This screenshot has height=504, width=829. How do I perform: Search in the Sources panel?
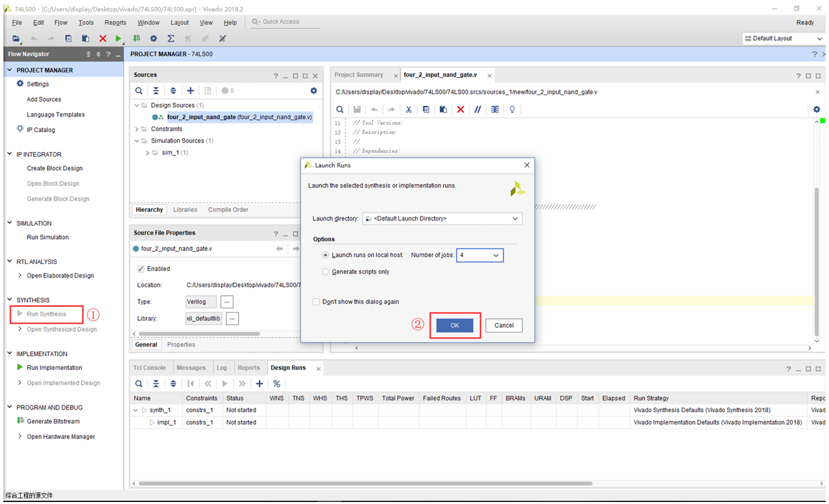click(139, 90)
